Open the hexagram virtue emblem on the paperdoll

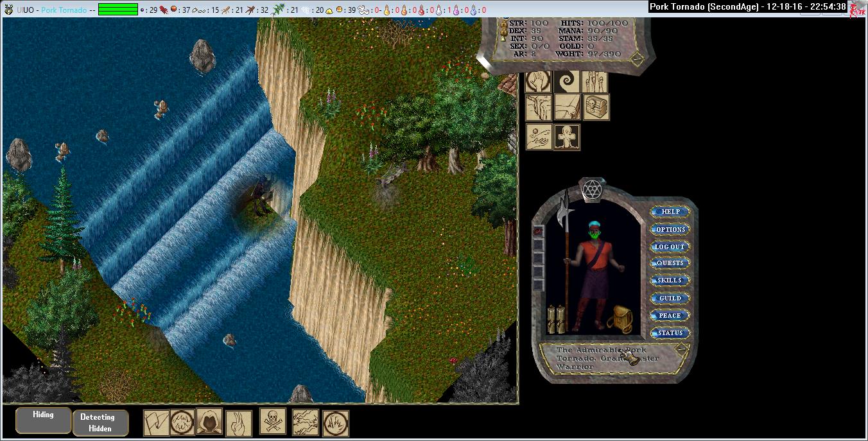(591, 189)
